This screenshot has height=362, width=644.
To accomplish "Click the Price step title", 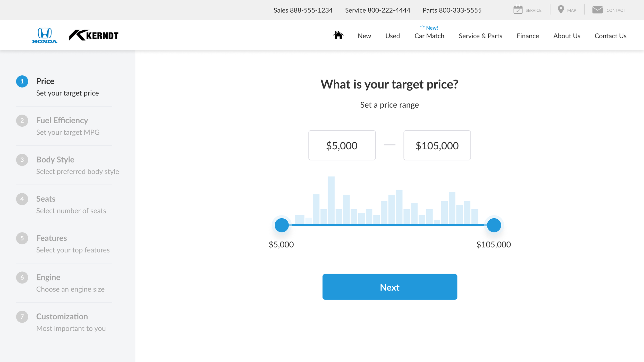I will [x=45, y=81].
